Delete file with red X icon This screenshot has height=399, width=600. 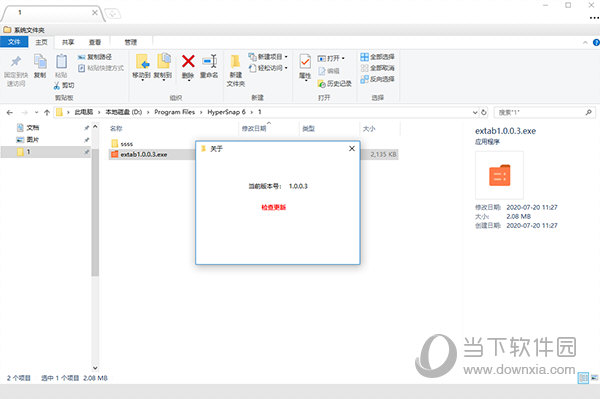[188, 67]
